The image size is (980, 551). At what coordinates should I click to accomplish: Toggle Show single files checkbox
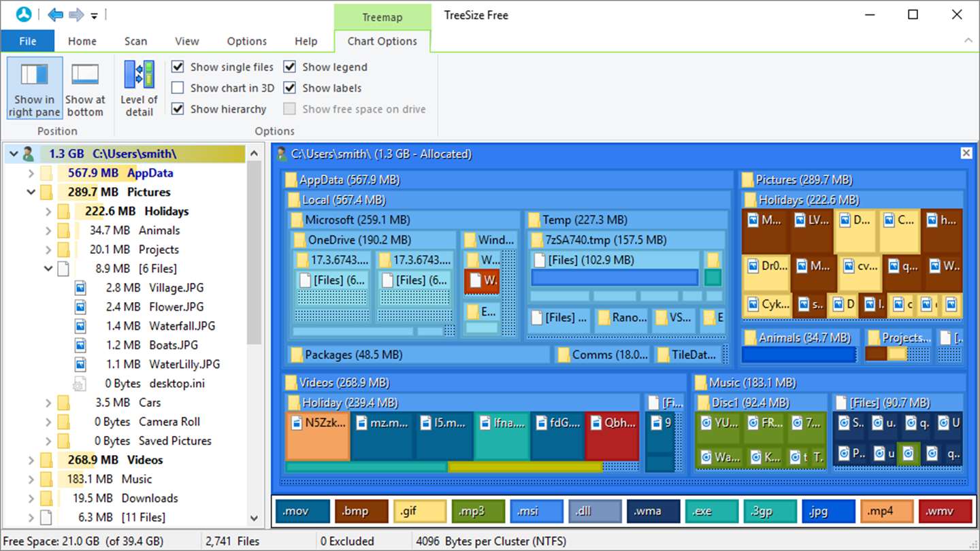click(178, 67)
